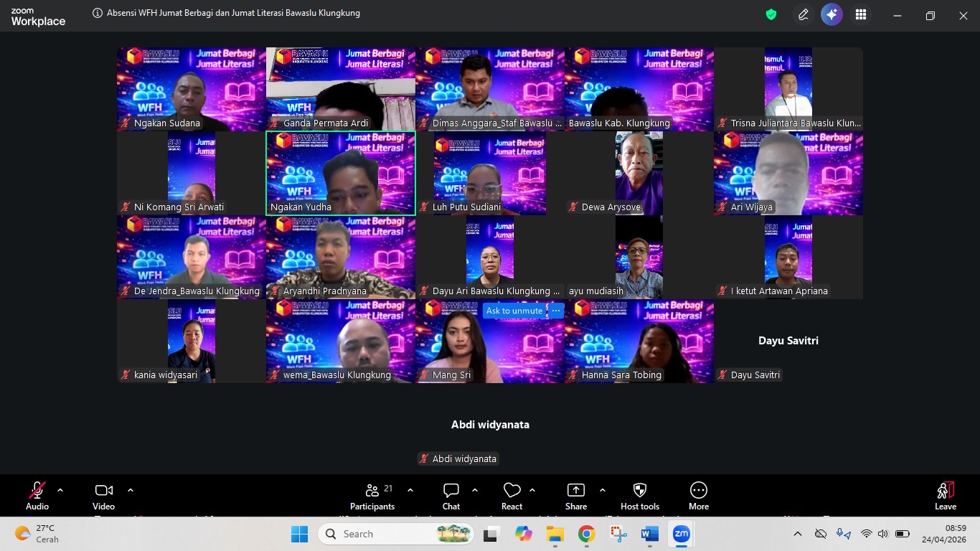Click the green encryption shield icon
Viewport: 980px width, 551px height.
click(x=771, y=14)
